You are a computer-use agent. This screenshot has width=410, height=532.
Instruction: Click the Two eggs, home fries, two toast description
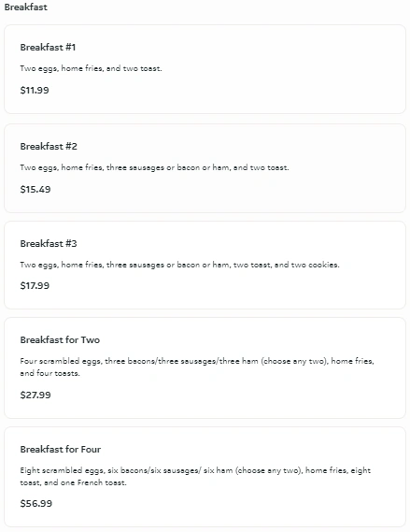pyautogui.click(x=91, y=68)
